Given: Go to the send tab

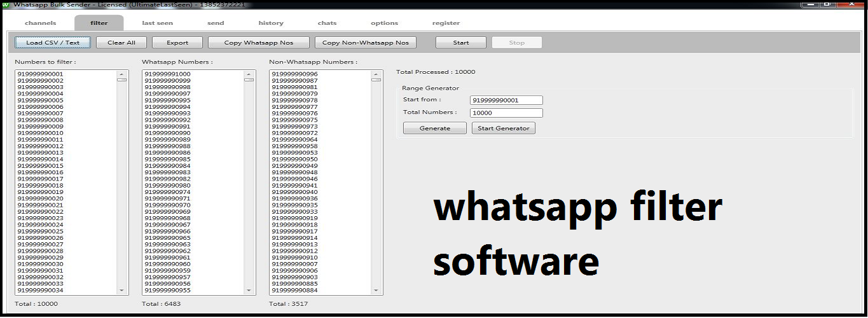Looking at the screenshot, I should (216, 23).
